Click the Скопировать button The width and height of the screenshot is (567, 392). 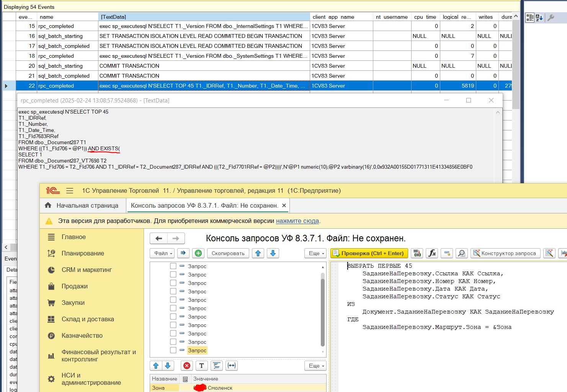[228, 253]
